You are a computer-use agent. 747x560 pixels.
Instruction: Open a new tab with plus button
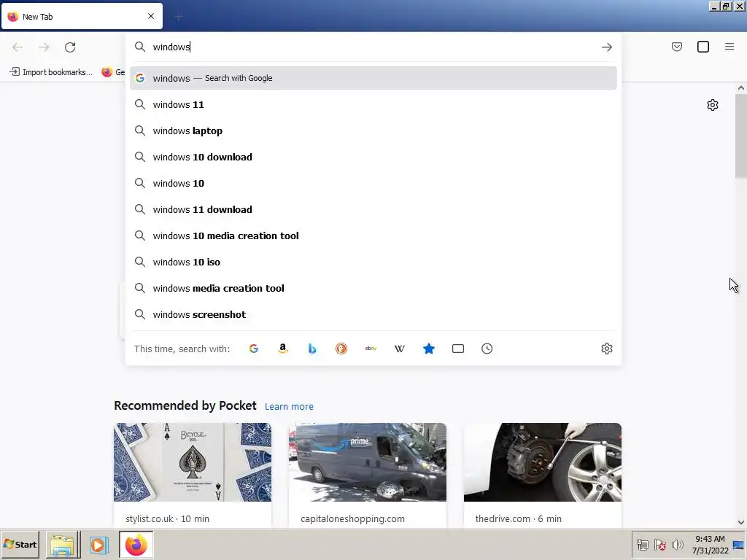click(x=179, y=17)
